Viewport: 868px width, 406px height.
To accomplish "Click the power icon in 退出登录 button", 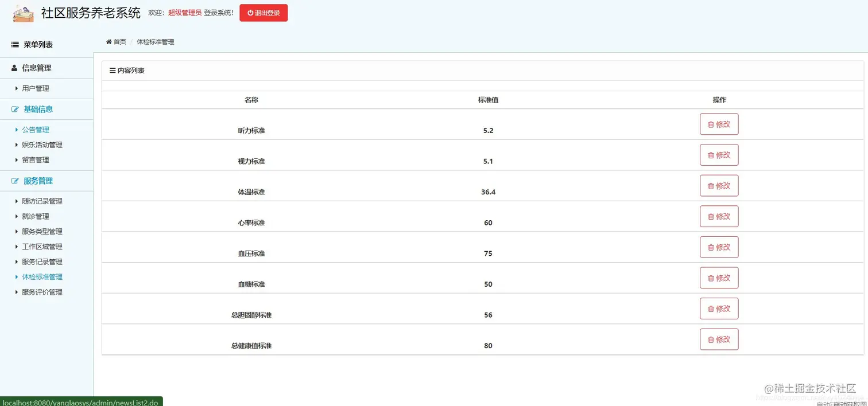I will coord(250,13).
